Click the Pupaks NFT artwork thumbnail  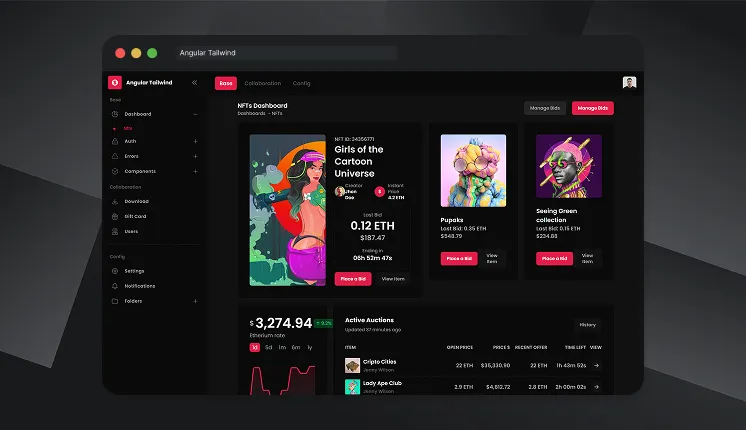pyautogui.click(x=473, y=170)
